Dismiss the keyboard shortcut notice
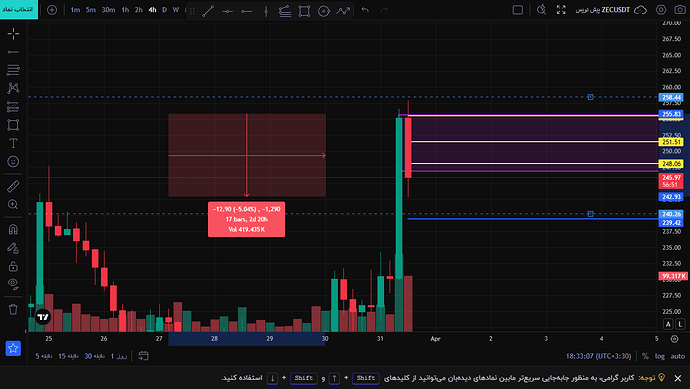The height and width of the screenshot is (389, 690). coord(678,378)
